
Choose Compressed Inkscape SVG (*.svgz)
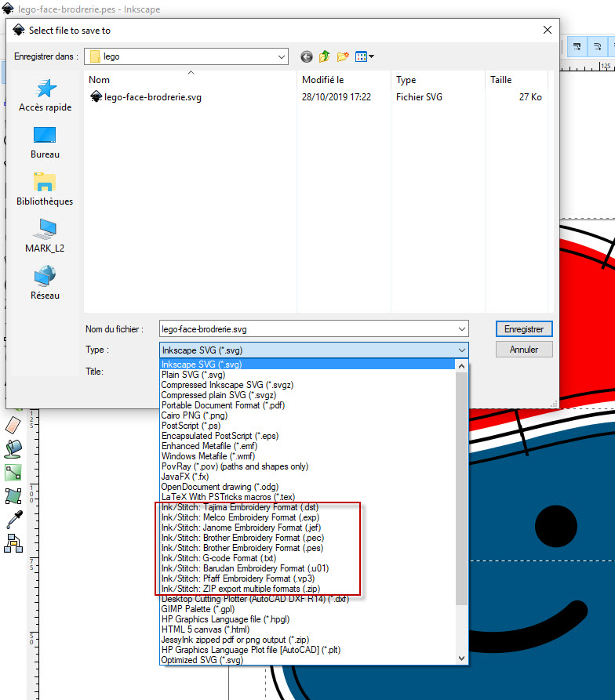coord(307,385)
